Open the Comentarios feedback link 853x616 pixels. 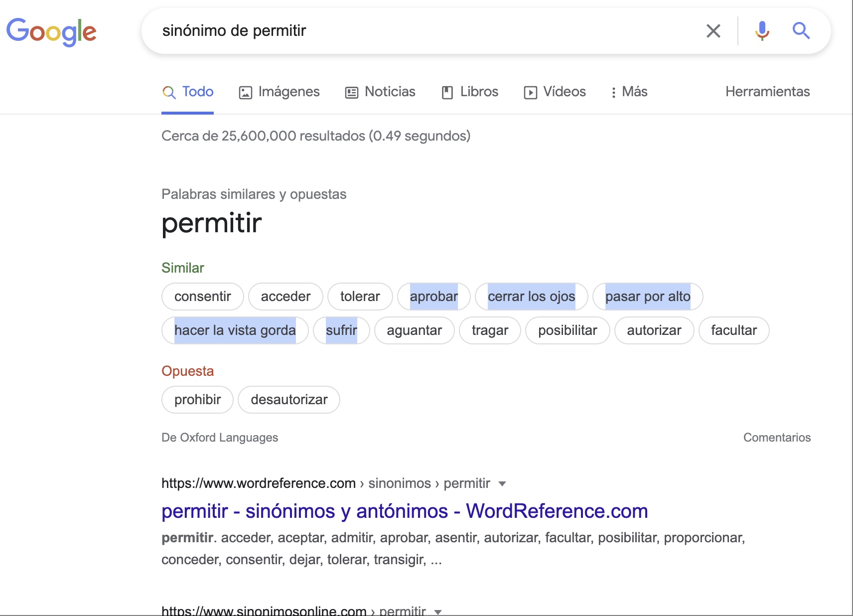[x=777, y=438]
